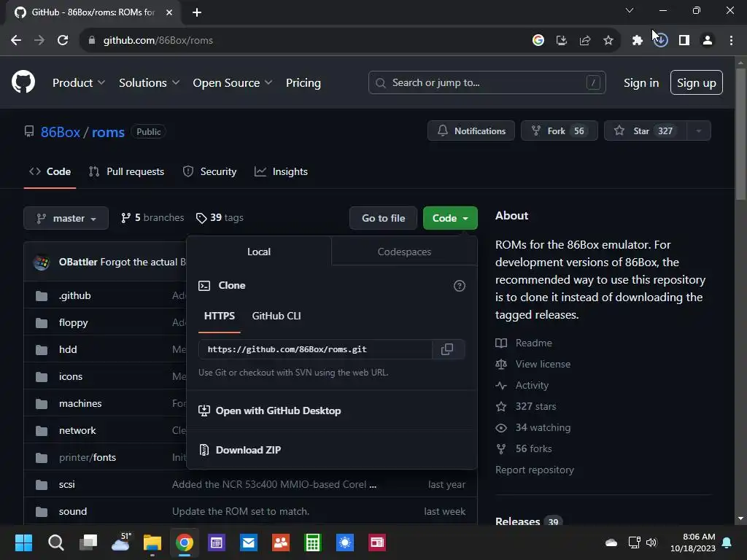Star the roms repository
Viewport: 747px width, 560px height.
646,131
